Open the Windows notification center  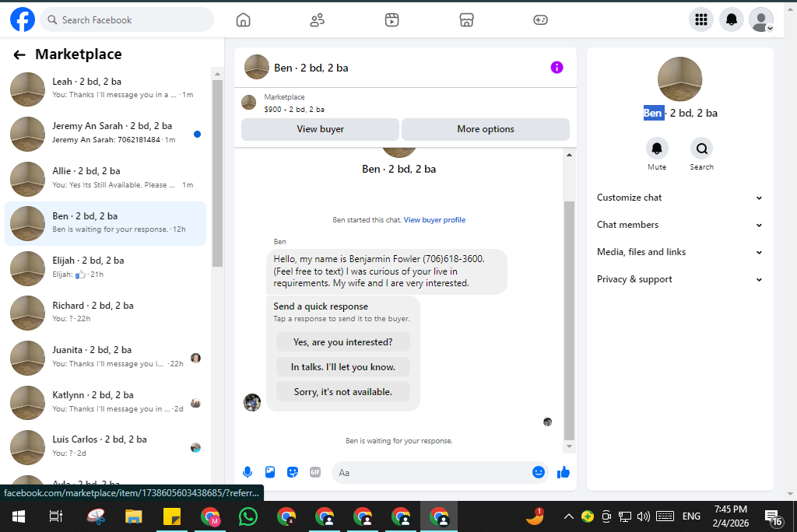click(x=774, y=517)
